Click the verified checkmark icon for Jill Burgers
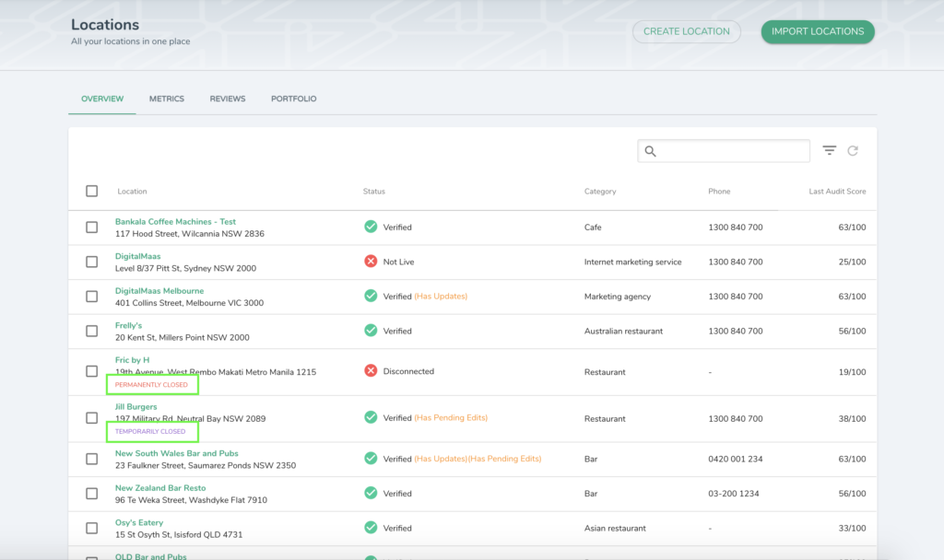Image resolution: width=944 pixels, height=560 pixels. point(371,417)
